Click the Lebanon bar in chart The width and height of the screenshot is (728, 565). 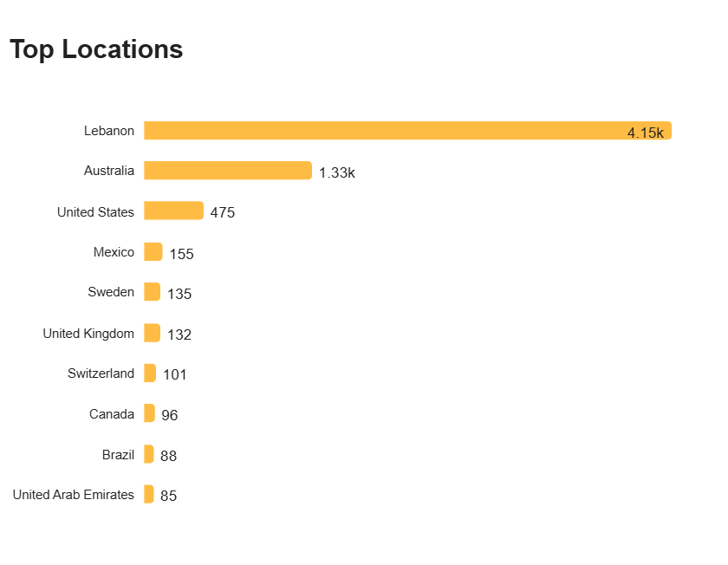[x=407, y=131]
